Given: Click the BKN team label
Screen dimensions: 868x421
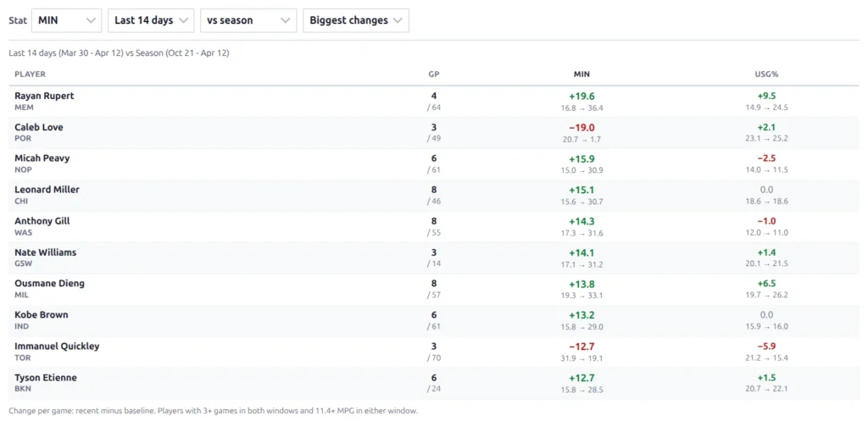Looking at the screenshot, I should [x=23, y=389].
